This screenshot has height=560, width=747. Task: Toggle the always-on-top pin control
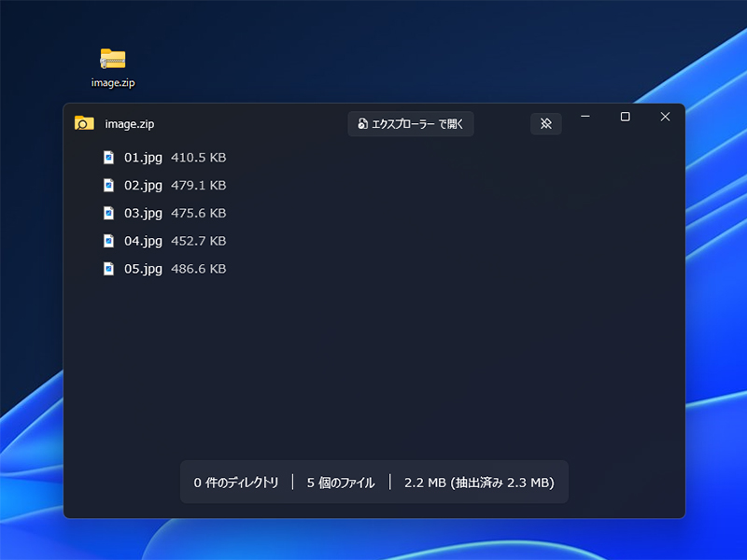[x=546, y=123]
